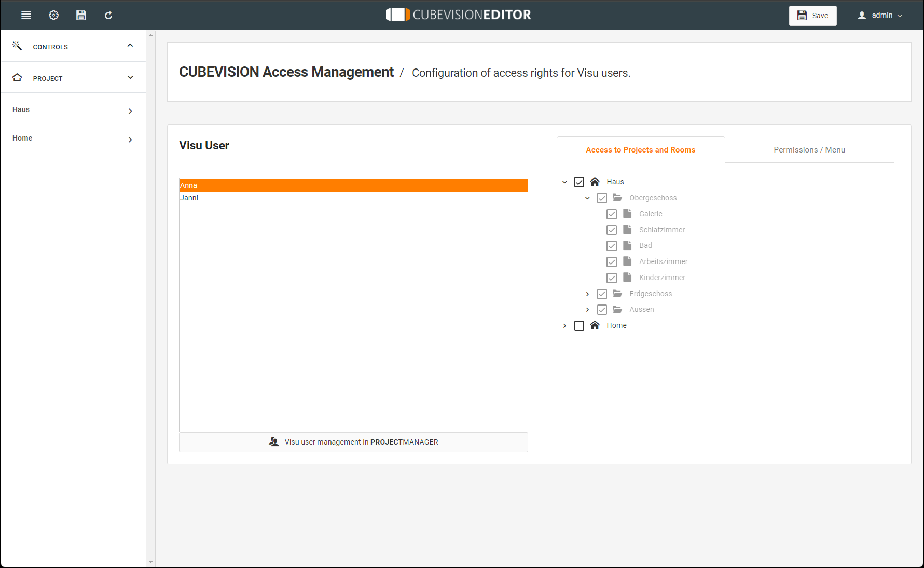This screenshot has height=568, width=924.
Task: Click the Visu user management person icon
Action: (274, 441)
